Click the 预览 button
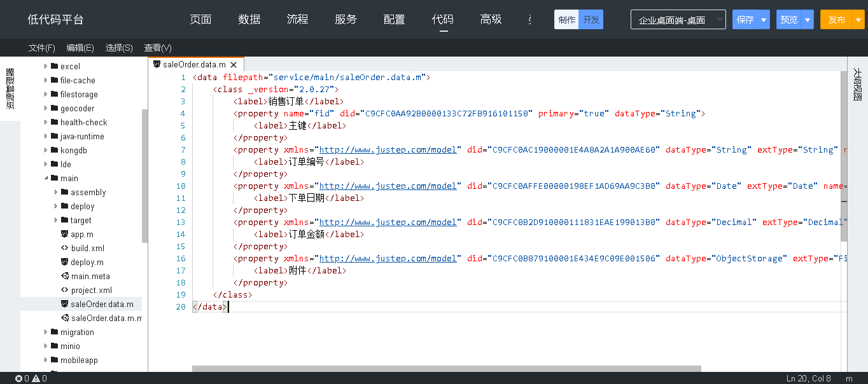Screen dimensions: 868x384 click(789, 20)
